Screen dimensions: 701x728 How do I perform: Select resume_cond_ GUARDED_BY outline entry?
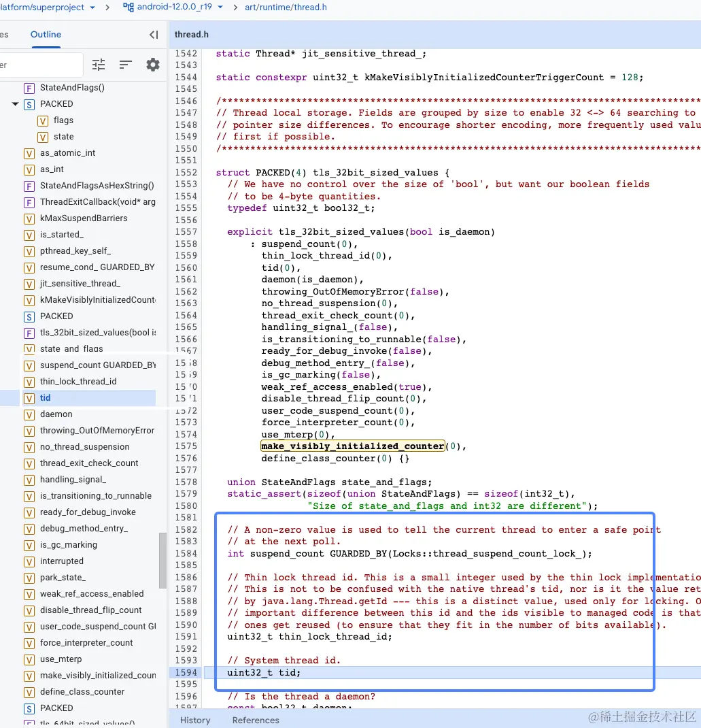pos(97,267)
